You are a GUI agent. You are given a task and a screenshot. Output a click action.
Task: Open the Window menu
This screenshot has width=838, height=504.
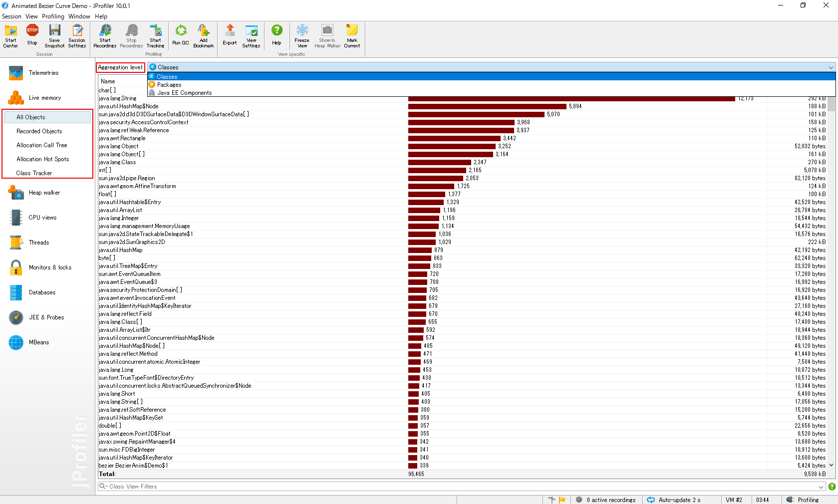coord(79,16)
